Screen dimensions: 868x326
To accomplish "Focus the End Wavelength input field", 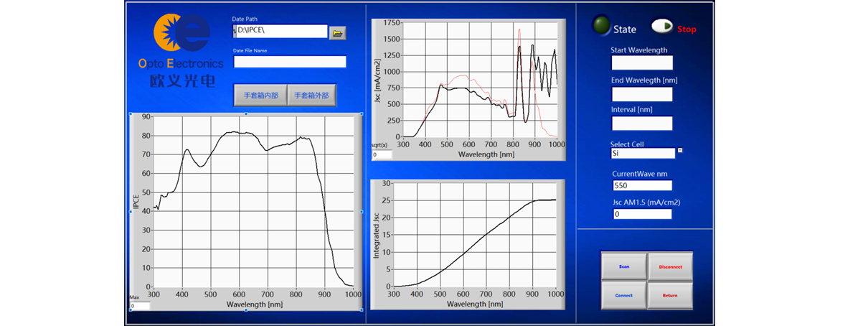I will 641,94.
